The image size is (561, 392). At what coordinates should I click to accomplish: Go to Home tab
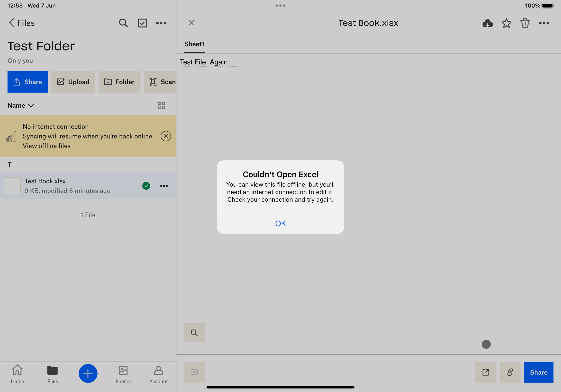click(x=17, y=374)
